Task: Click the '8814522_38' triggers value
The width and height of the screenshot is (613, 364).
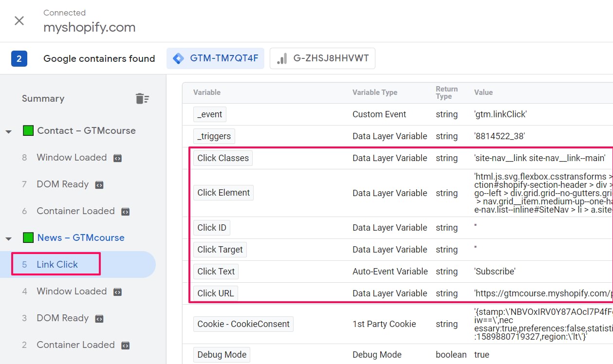Action: coord(500,136)
